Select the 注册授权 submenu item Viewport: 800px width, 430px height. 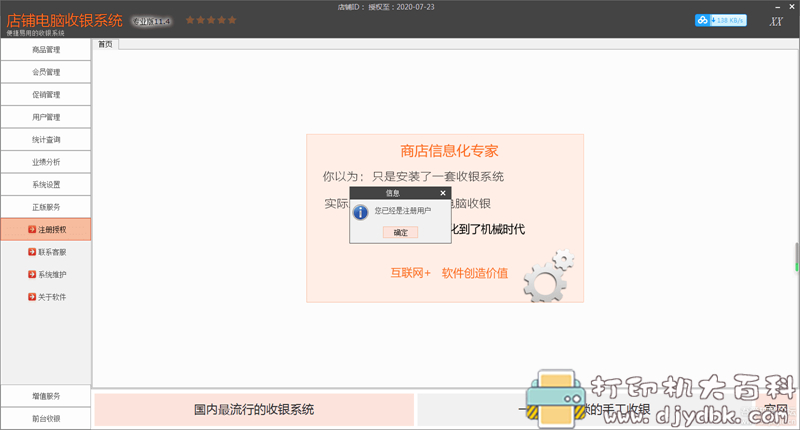[x=46, y=230]
